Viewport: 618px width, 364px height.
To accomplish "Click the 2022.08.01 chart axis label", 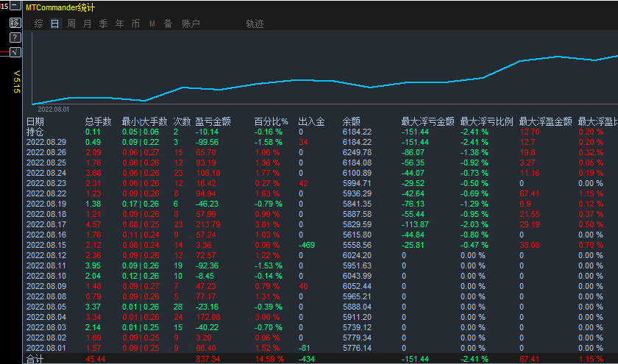I will click(x=53, y=109).
